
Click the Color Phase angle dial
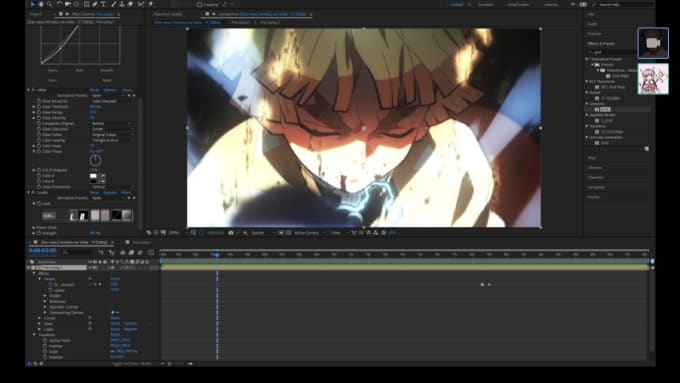(x=95, y=160)
